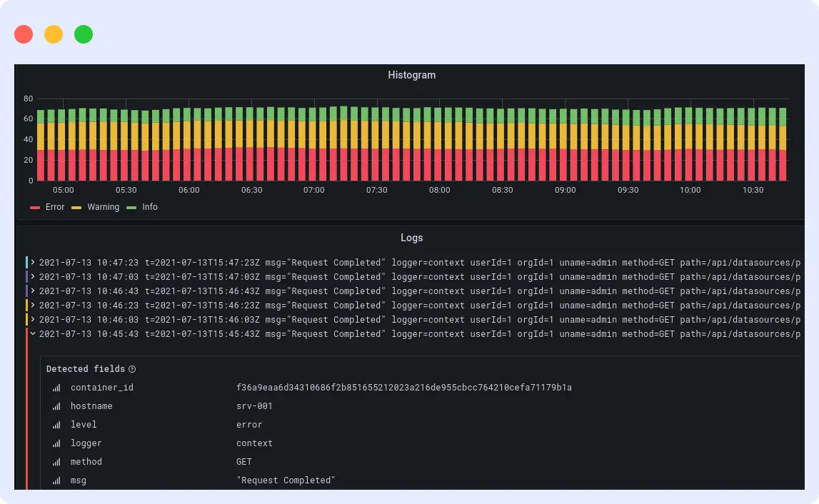819x504 pixels.
Task: Click the red Error legend color swatch
Action: coord(35,208)
